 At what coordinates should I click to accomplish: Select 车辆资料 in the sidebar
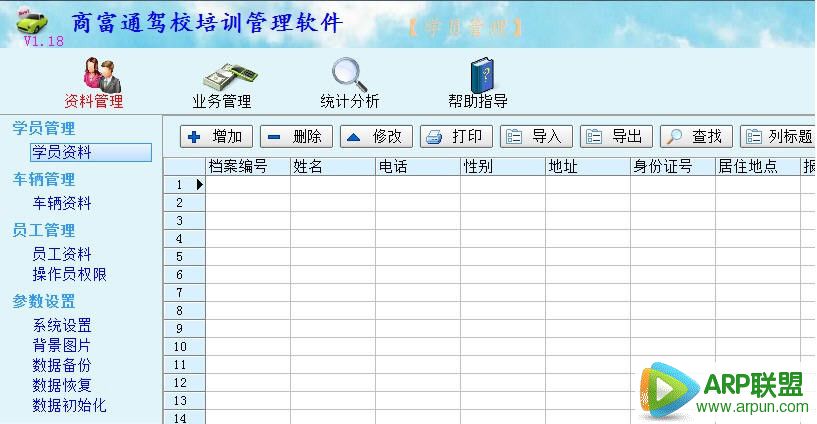62,203
